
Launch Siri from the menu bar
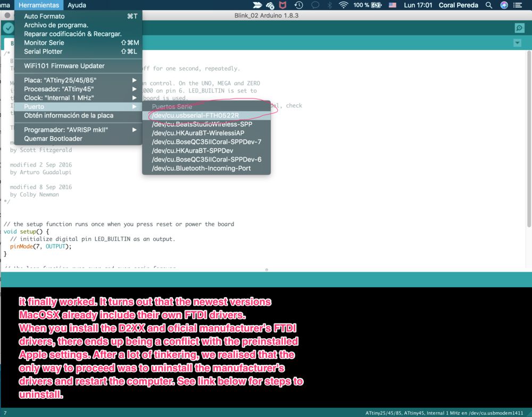point(504,5)
